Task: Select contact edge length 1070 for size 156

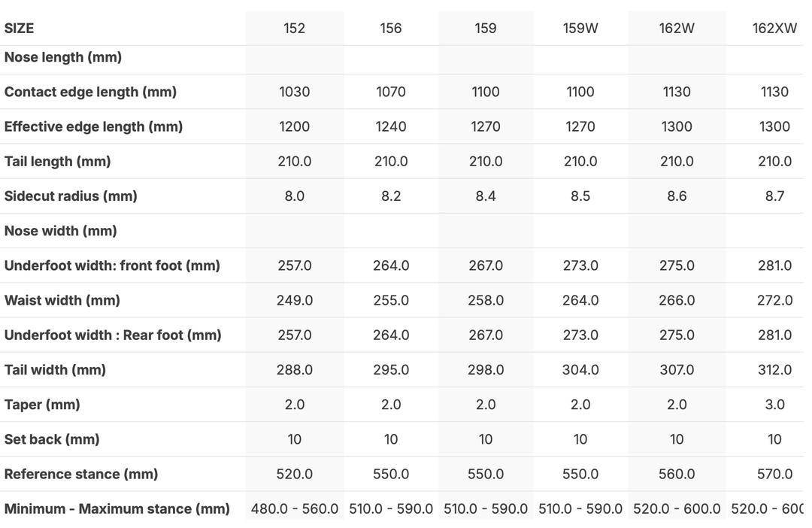Action: [x=391, y=92]
